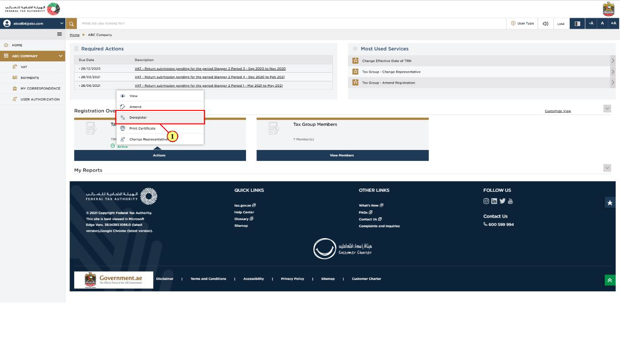Collapse the My Reports section

tap(607, 168)
